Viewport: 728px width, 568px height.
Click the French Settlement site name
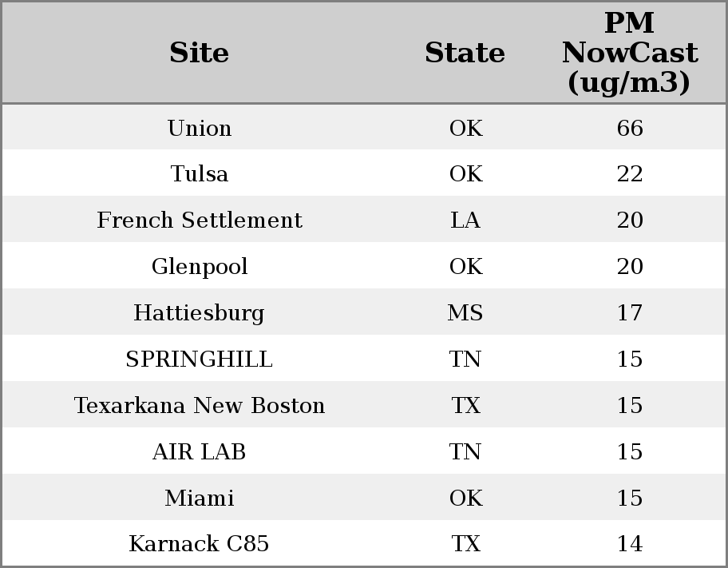point(200,220)
